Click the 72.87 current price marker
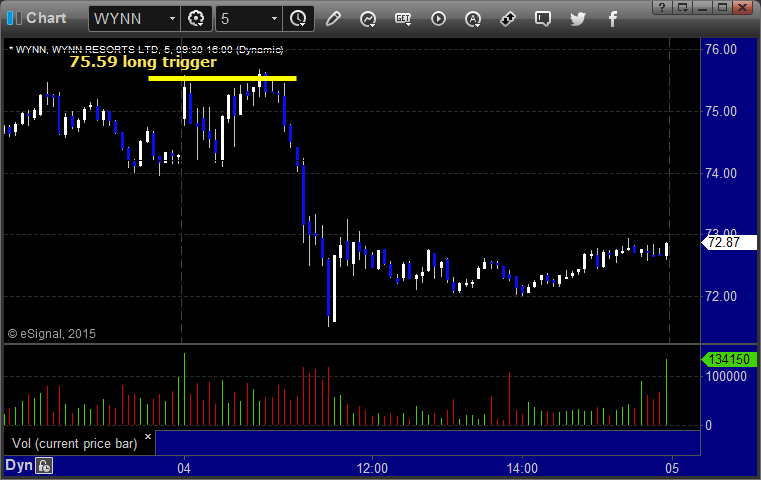The width and height of the screenshot is (761, 480). point(729,242)
